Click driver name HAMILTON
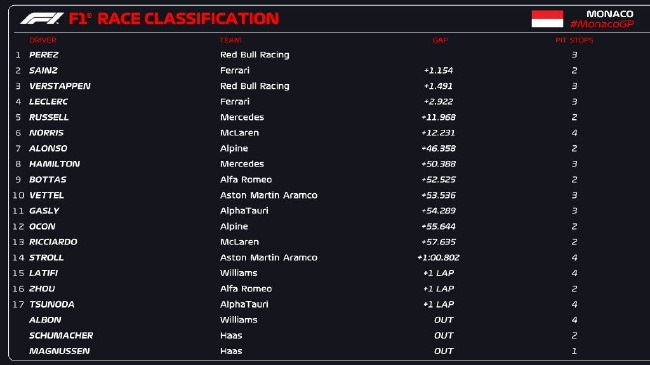 point(54,164)
